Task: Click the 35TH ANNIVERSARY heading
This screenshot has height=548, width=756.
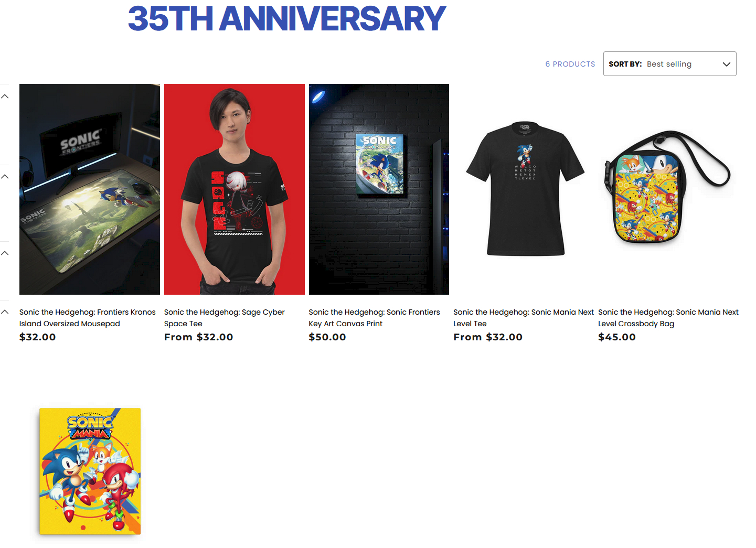Action: tap(287, 19)
